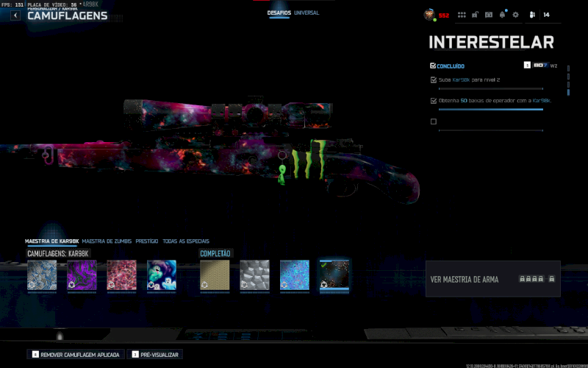Open the grid menu icon

pyautogui.click(x=462, y=15)
